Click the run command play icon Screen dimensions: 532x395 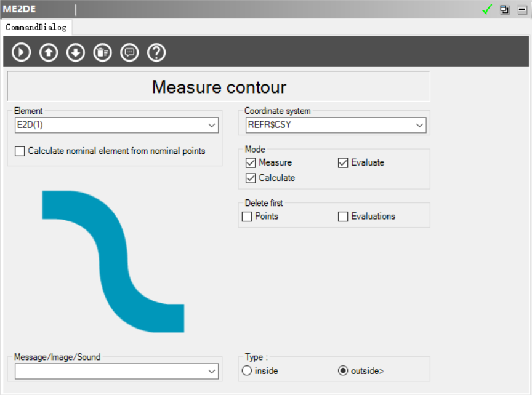tap(22, 53)
